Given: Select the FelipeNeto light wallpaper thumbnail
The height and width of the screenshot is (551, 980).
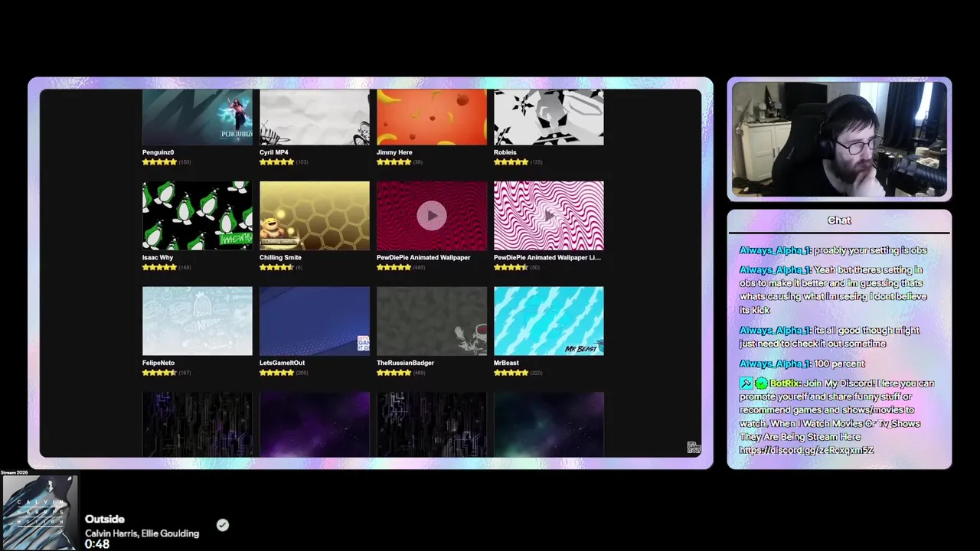Looking at the screenshot, I should (x=197, y=321).
